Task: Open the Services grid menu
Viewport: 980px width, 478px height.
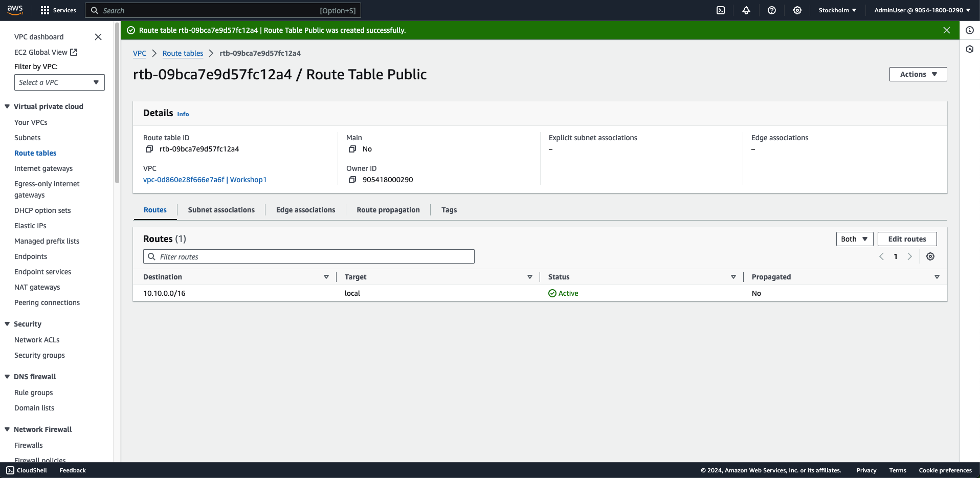Action: (58, 10)
